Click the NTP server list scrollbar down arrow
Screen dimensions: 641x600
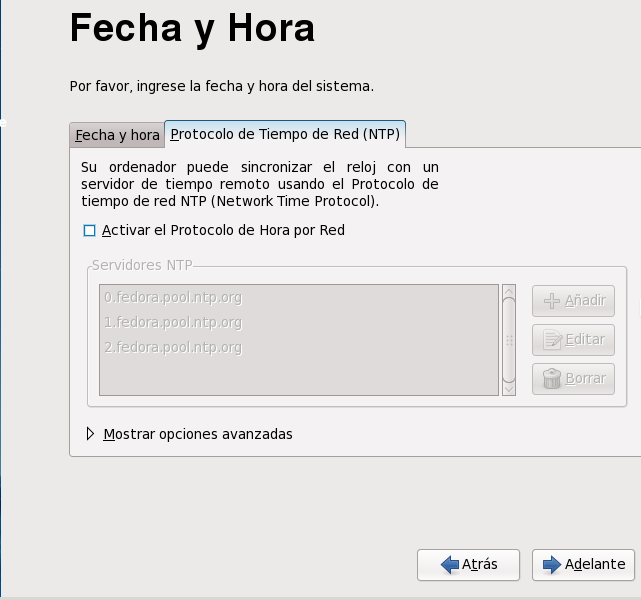click(509, 389)
